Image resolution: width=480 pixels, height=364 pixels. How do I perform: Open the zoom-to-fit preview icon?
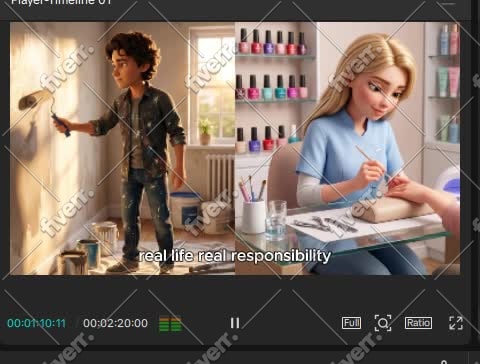point(383,323)
